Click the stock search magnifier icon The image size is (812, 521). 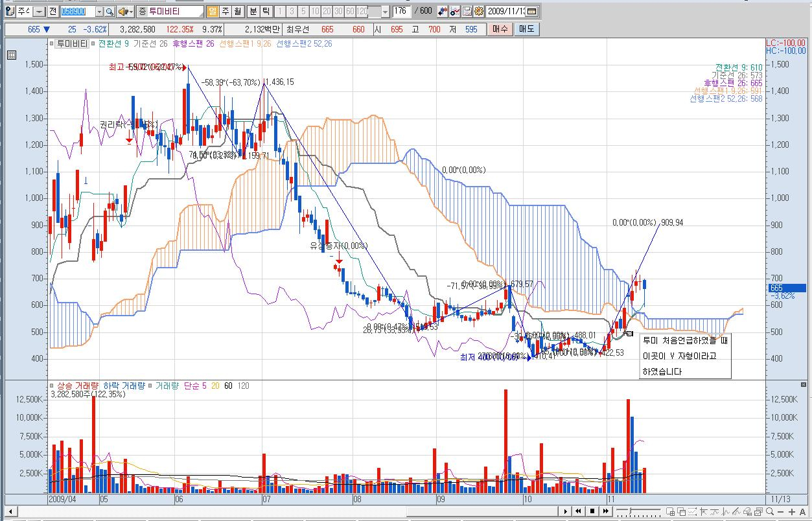pos(110,12)
